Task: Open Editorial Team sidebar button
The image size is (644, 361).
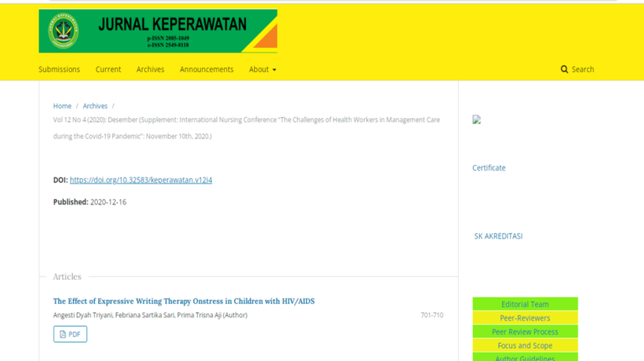Action: click(x=525, y=304)
